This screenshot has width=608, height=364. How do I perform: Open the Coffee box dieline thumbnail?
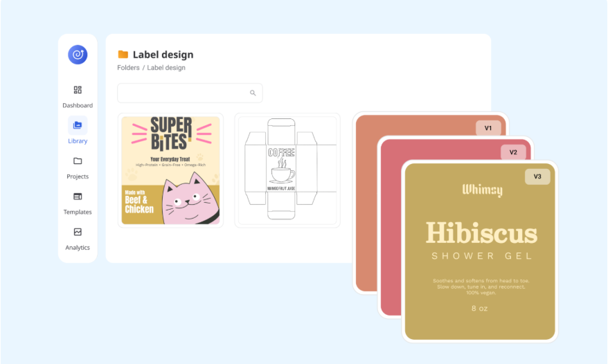287,170
